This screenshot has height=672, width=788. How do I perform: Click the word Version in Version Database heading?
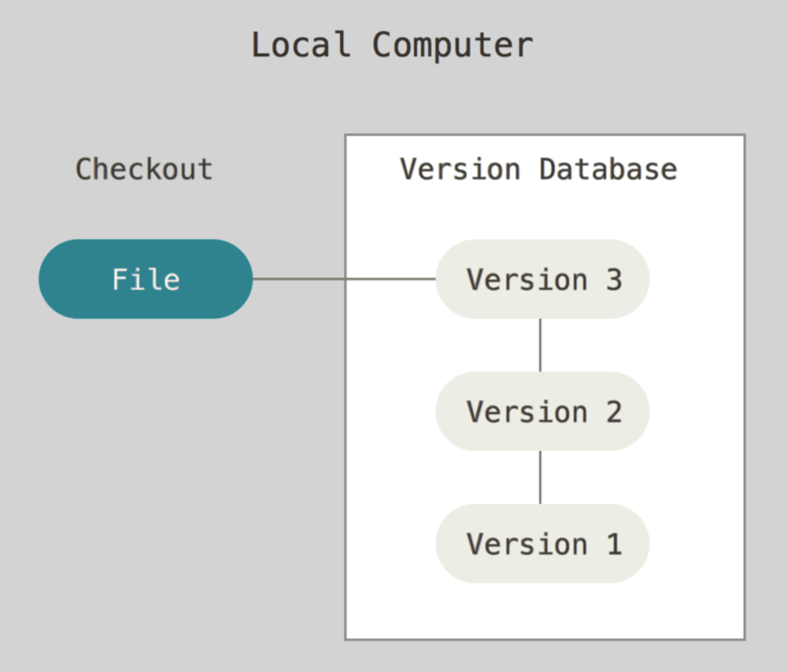click(460, 169)
